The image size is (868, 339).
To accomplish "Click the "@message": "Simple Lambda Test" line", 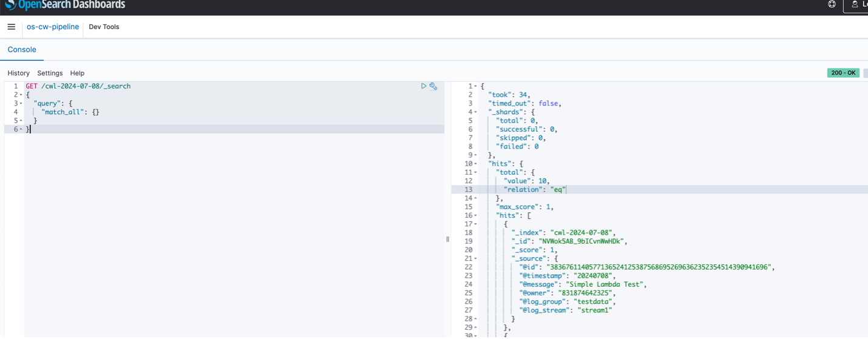I will click(x=584, y=284).
